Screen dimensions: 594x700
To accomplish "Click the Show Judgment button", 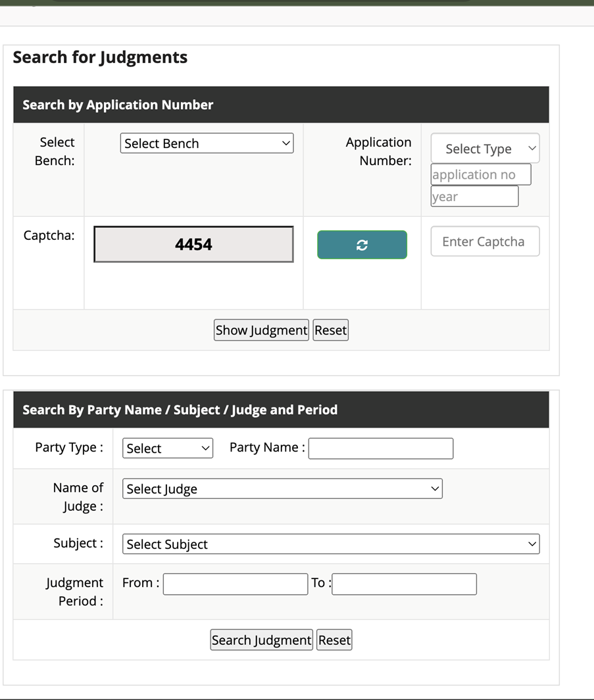I will tap(261, 330).
